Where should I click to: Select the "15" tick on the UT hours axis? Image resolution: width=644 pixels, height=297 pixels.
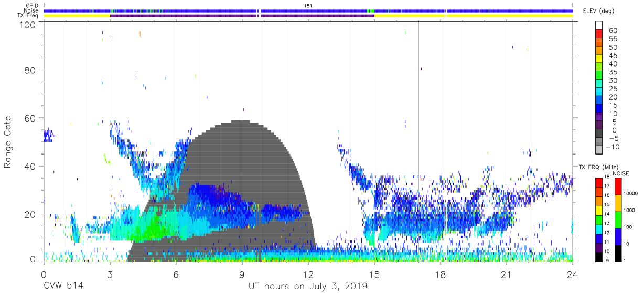374,274
